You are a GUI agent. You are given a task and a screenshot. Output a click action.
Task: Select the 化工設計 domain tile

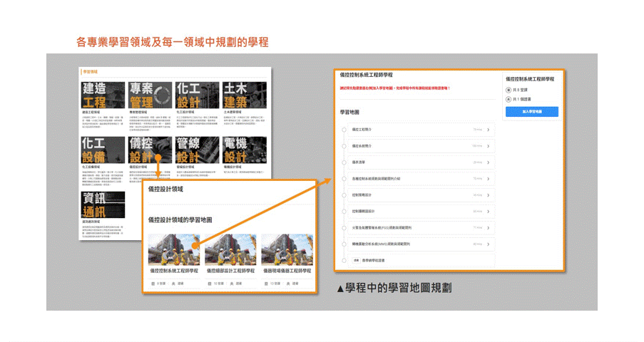(198, 95)
